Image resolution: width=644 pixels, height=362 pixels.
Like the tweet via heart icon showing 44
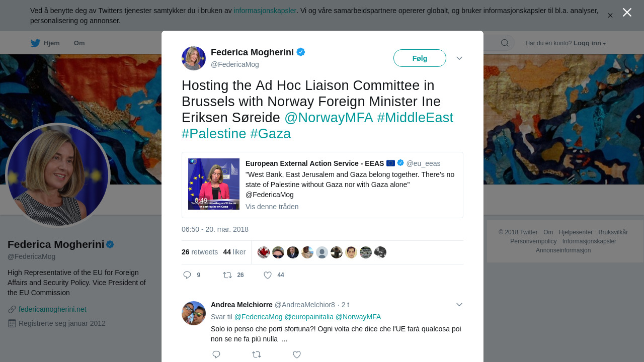point(268,275)
